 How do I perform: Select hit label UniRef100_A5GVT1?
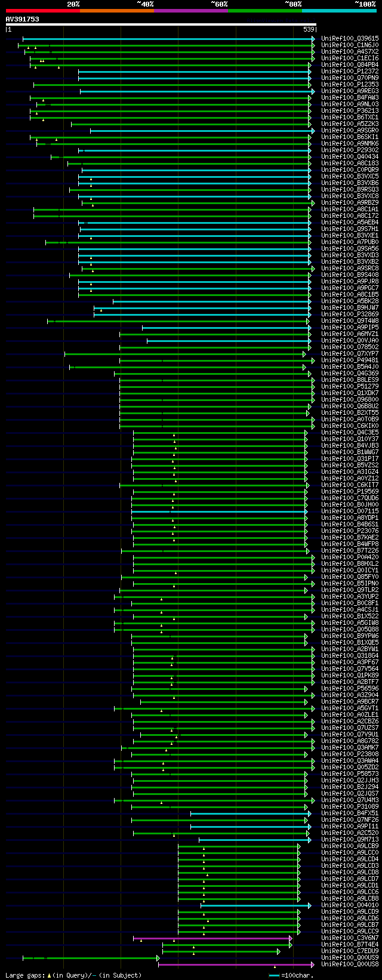pos(350,708)
